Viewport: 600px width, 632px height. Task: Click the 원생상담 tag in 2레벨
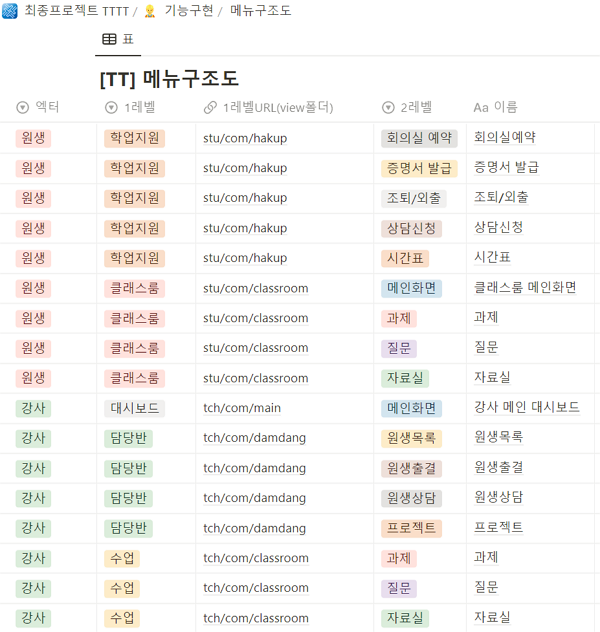(x=411, y=498)
